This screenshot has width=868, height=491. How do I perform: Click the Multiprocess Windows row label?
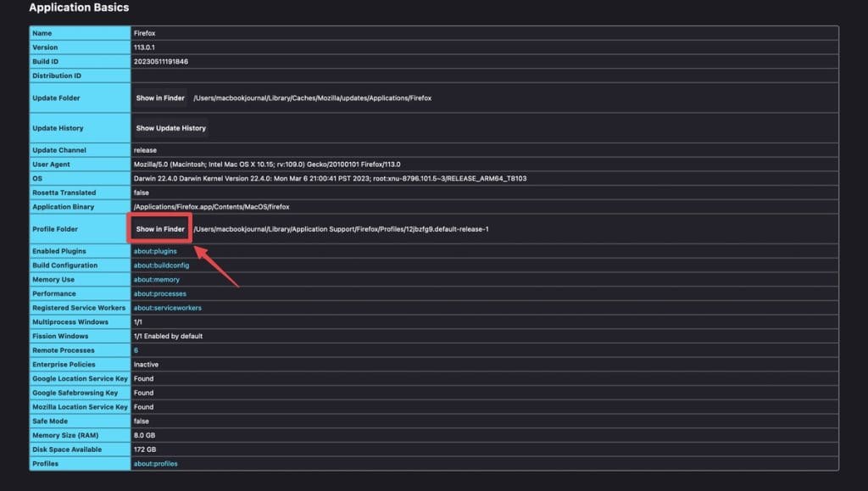tap(70, 322)
